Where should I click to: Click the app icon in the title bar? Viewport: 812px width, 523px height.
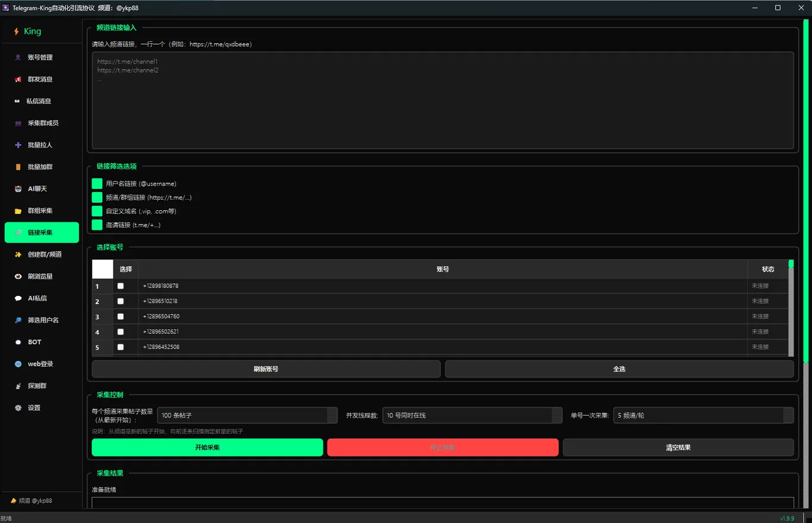click(6, 8)
